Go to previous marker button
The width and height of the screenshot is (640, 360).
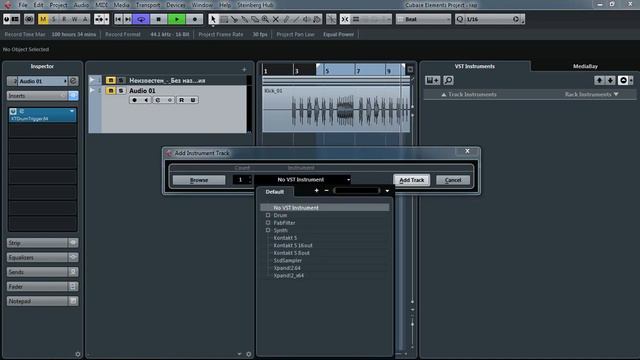[118, 19]
